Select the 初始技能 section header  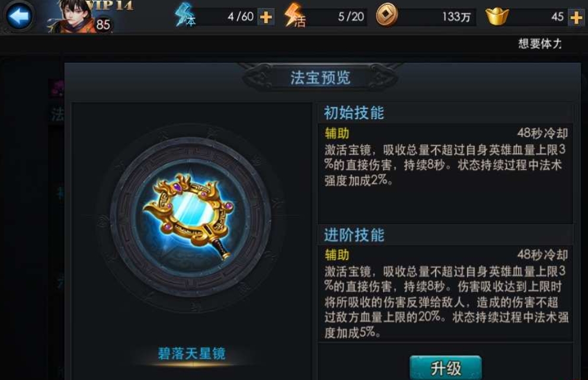pos(354,113)
